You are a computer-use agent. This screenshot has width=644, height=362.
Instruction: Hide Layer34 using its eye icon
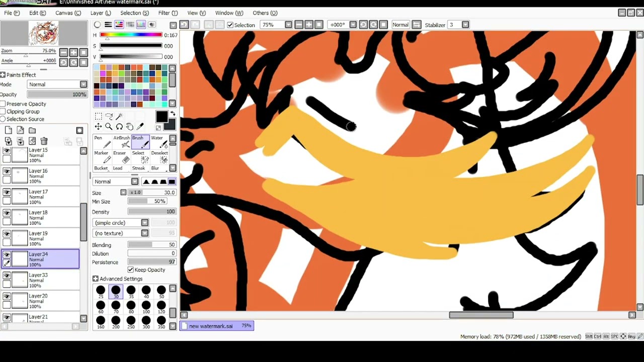pyautogui.click(x=7, y=255)
